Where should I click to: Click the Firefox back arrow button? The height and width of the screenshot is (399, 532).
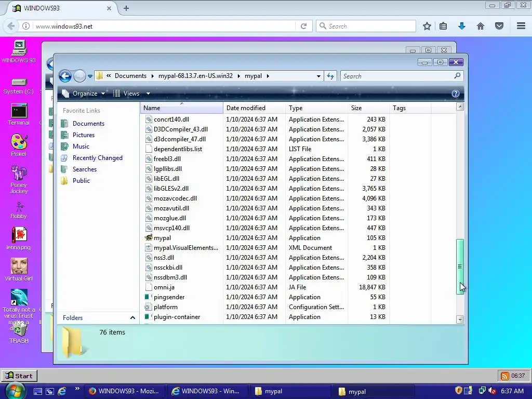[11, 26]
